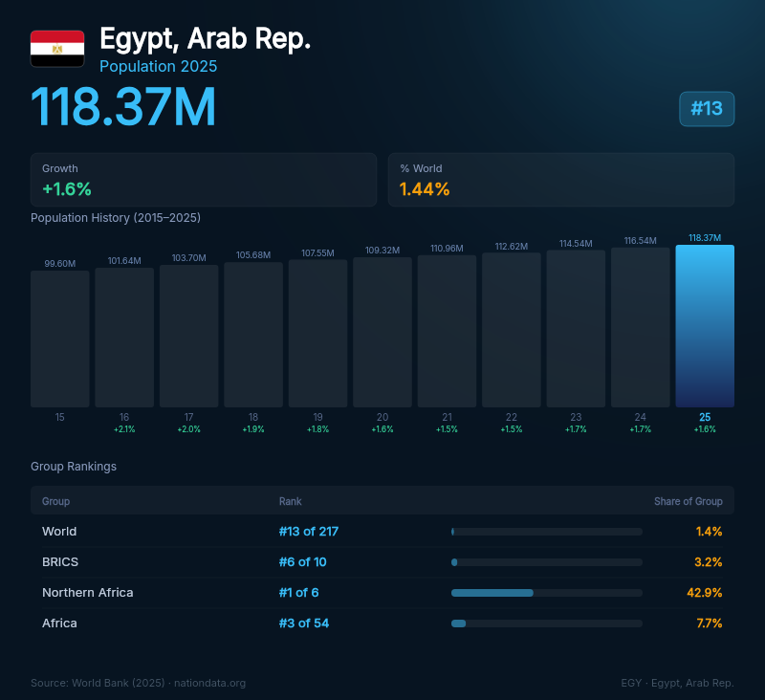Viewport: 765px width, 700px height.
Task: Select the 2019 bar labeled 107.55M
Action: (317, 334)
